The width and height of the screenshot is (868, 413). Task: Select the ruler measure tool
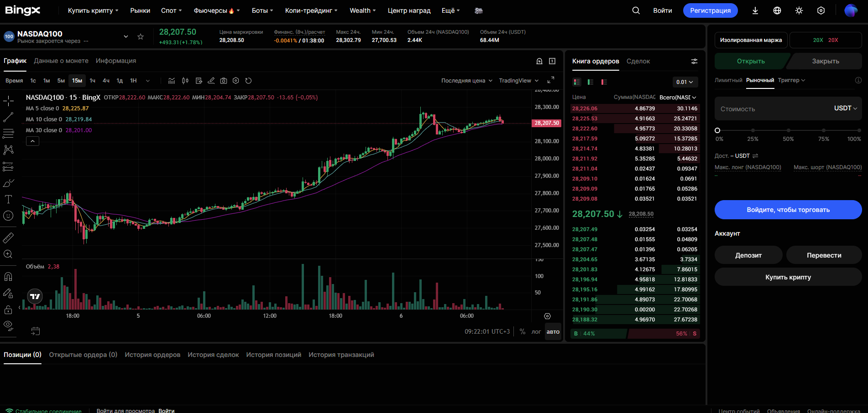click(x=8, y=237)
